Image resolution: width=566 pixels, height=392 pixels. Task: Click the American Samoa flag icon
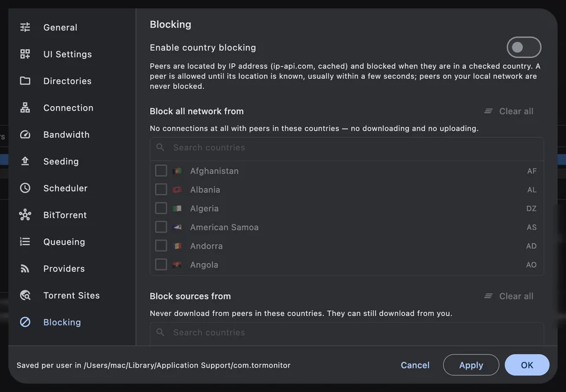tap(177, 227)
